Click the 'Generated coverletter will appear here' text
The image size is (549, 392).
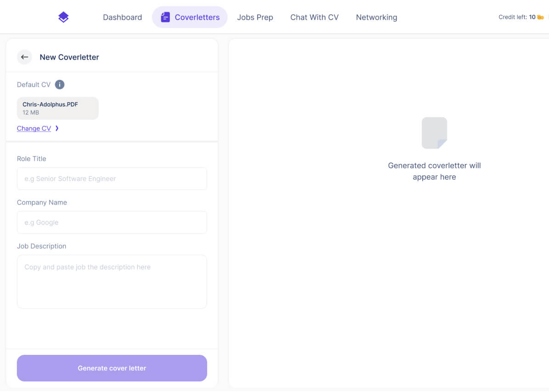pos(434,171)
